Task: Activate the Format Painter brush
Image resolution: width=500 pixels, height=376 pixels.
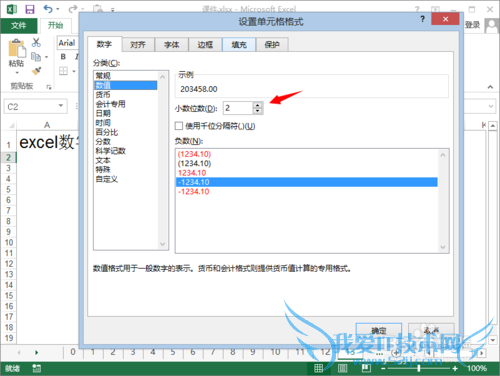Action: pos(36,71)
